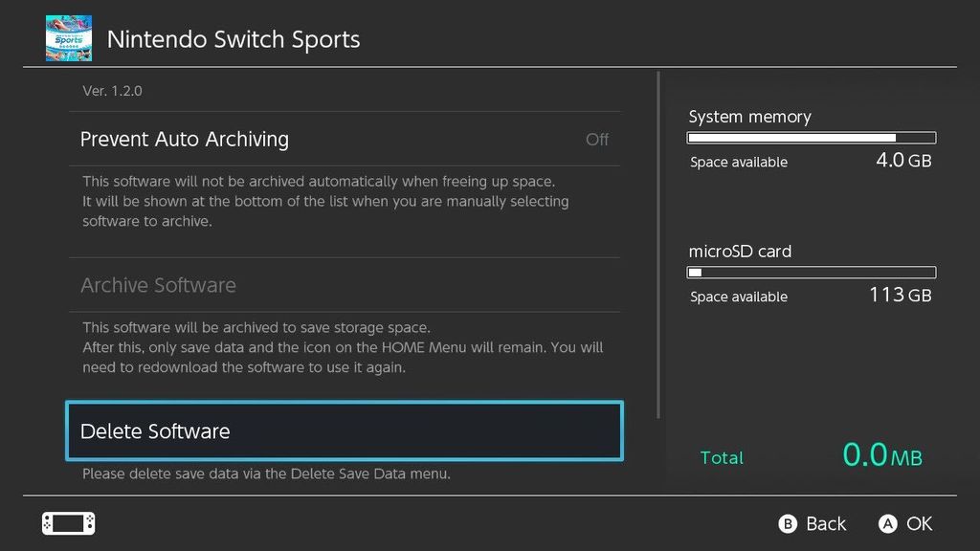Click the 113 GB space available value

pos(901,295)
